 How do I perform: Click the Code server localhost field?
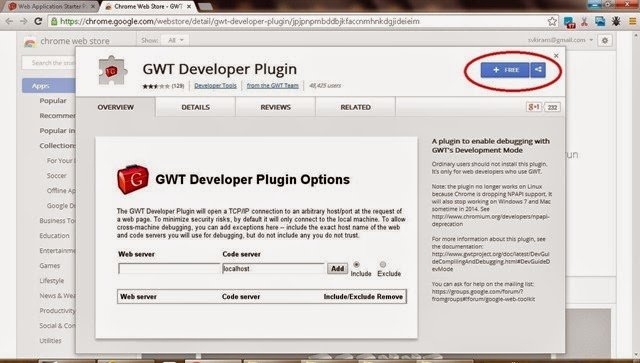tap(273, 268)
